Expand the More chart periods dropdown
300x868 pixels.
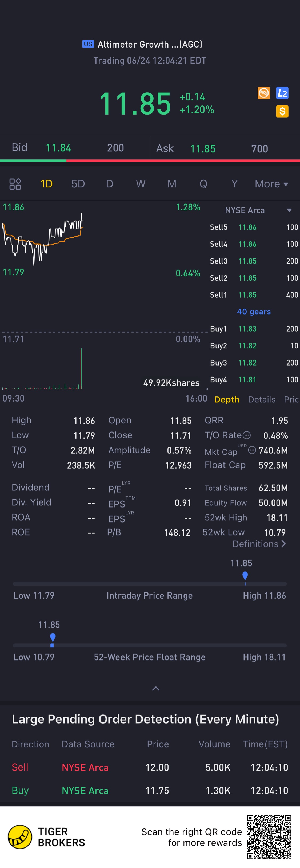tap(271, 184)
